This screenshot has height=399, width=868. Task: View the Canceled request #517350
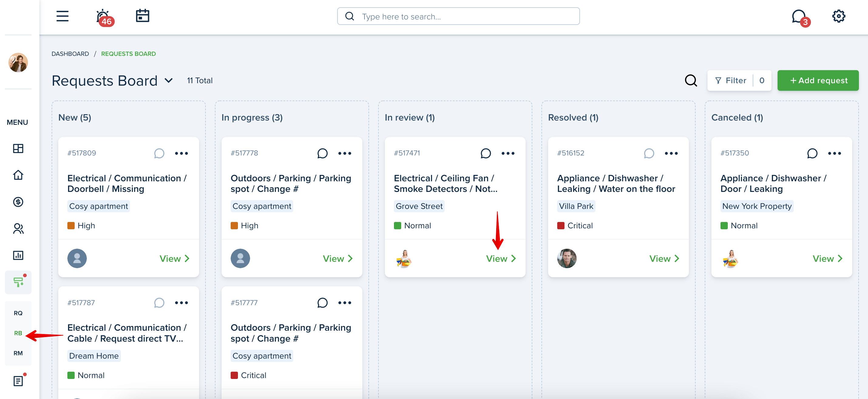(x=828, y=258)
